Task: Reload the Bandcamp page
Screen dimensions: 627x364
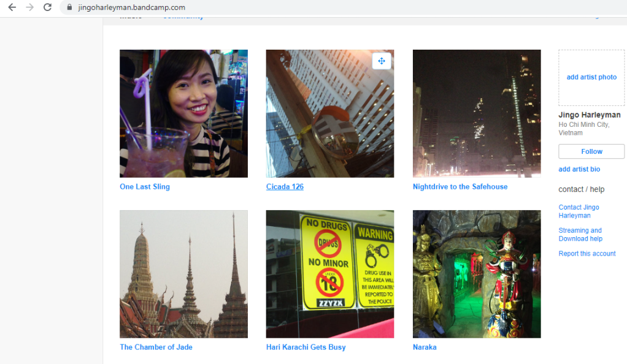Action: (x=47, y=7)
